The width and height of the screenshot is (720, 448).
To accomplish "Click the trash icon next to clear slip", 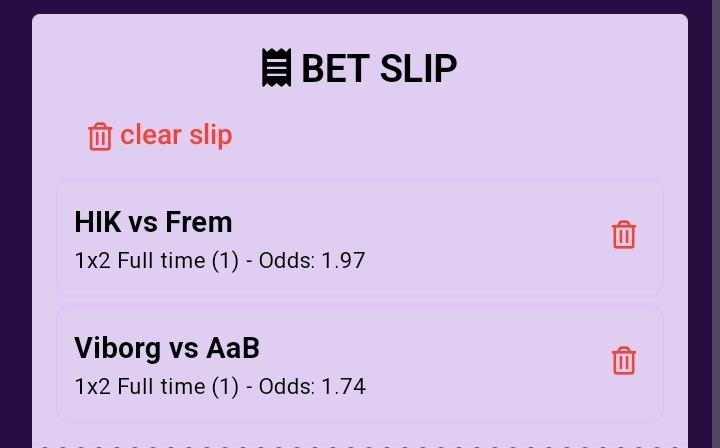I will click(100, 136).
